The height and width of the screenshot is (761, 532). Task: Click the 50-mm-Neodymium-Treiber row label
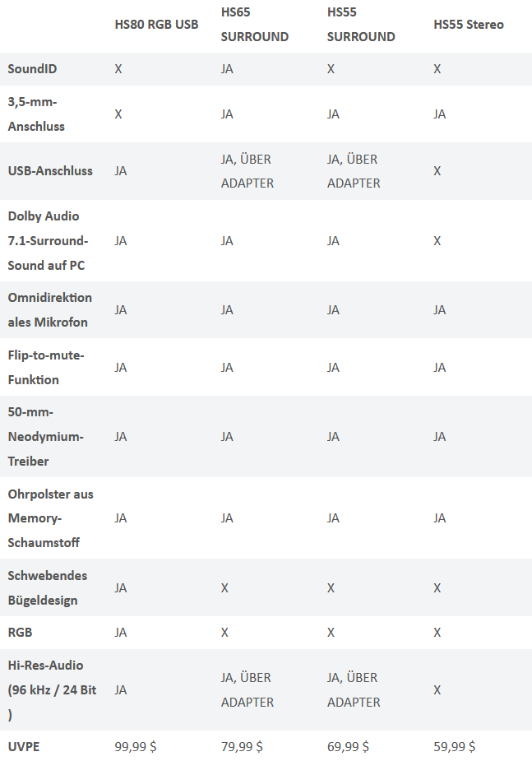click(x=45, y=436)
